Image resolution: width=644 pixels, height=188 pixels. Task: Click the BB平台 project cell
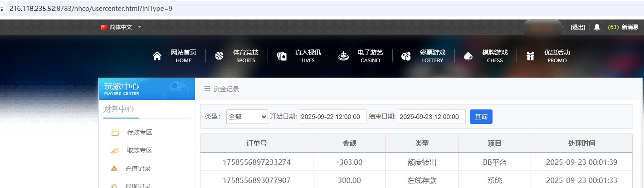pyautogui.click(x=494, y=162)
